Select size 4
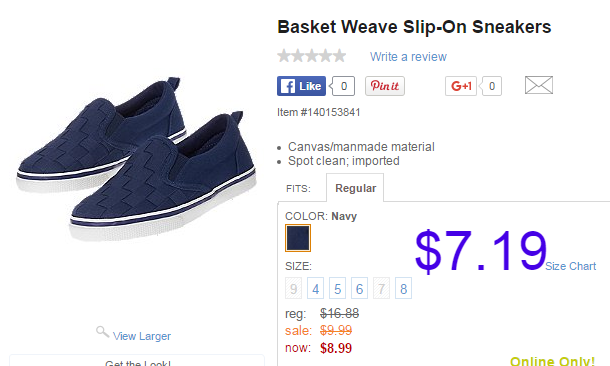 [x=315, y=288]
